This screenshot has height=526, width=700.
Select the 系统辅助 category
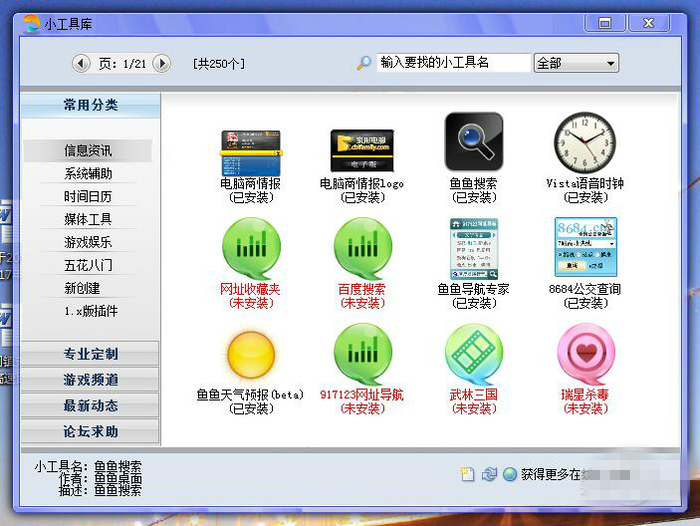tap(88, 173)
